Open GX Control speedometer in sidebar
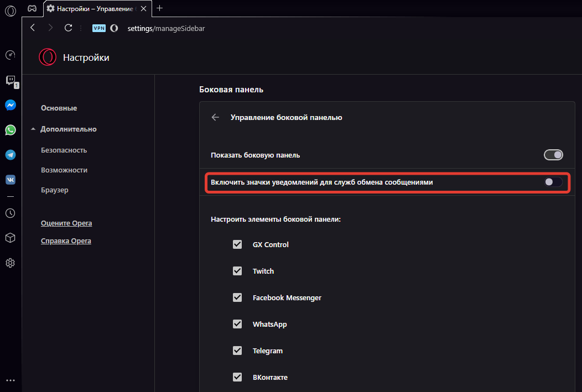The height and width of the screenshot is (392, 582). pyautogui.click(x=11, y=55)
